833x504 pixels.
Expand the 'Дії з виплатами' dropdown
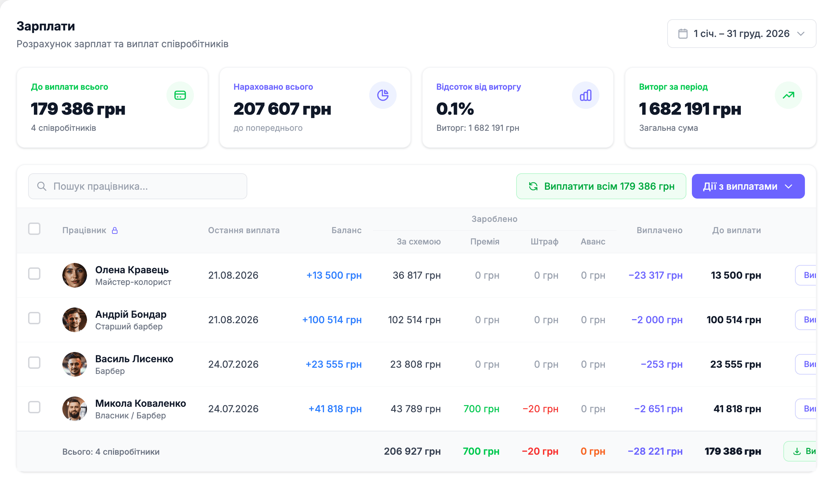coord(748,186)
